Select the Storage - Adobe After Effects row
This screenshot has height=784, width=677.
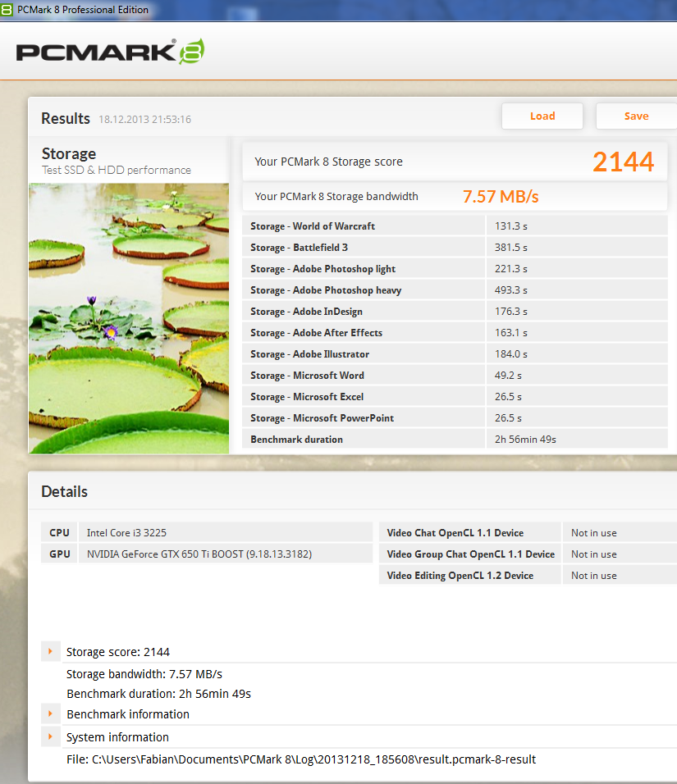[455, 332]
